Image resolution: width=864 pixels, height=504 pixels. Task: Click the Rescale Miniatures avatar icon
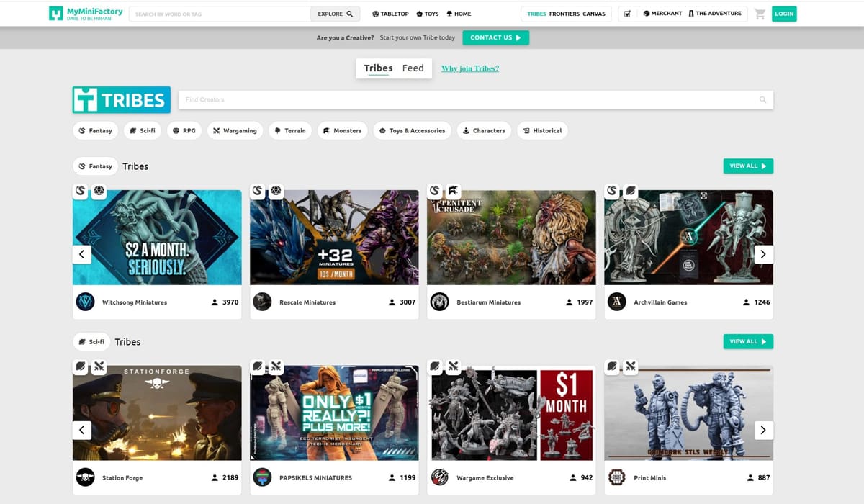[x=262, y=302]
